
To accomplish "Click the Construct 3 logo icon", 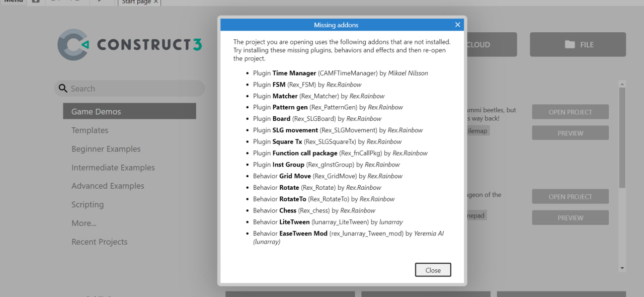I will point(73,44).
